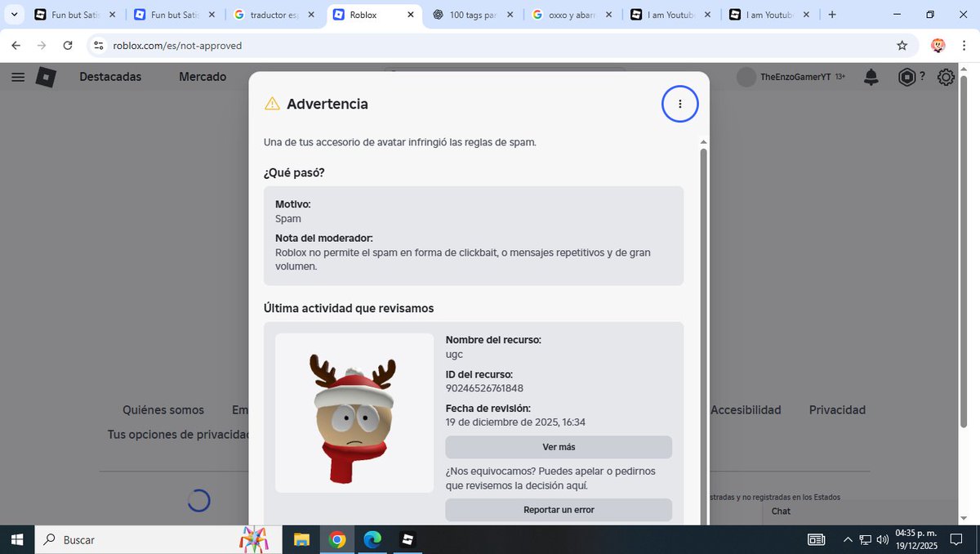
Task: Click the TheEnzoGamerYT username
Action: click(795, 77)
